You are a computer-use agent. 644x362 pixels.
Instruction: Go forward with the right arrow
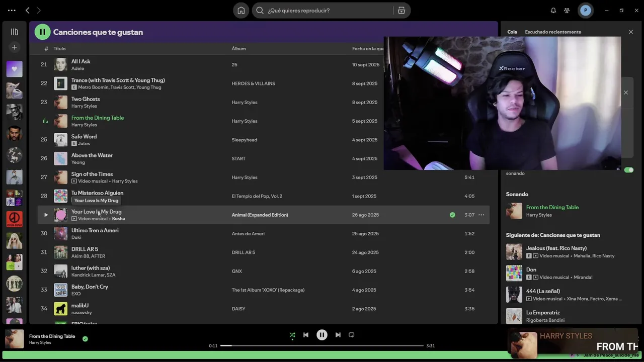click(39, 10)
